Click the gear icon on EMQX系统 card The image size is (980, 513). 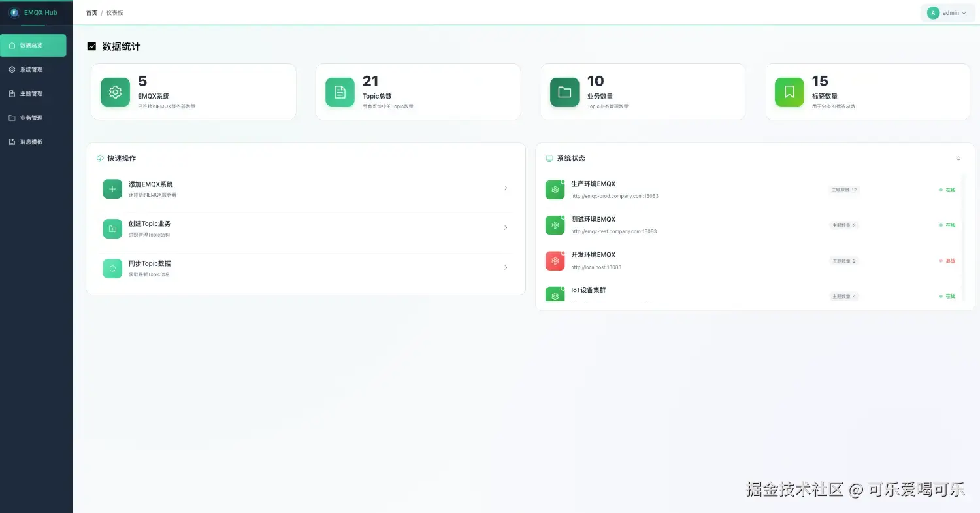pos(115,92)
